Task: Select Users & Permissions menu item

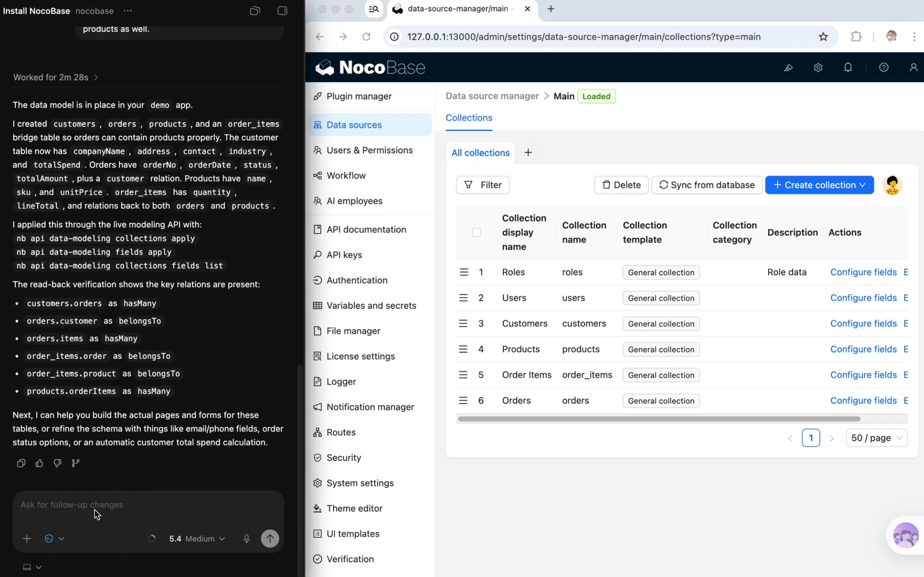Action: tap(370, 150)
